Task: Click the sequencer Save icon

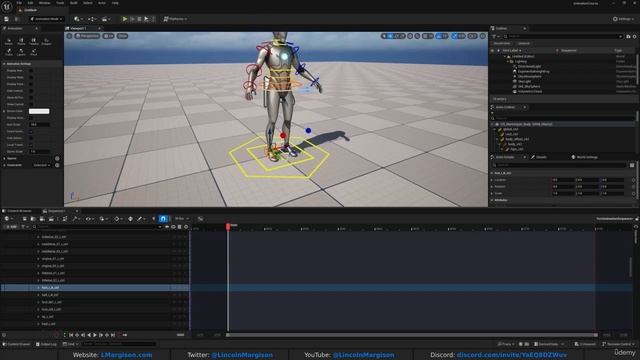Action: pos(24,219)
